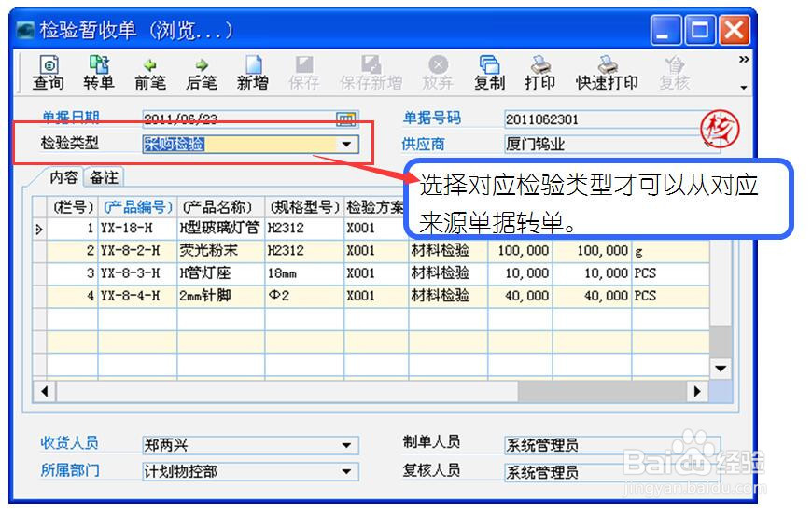Screen dimensions: 812x516
Task: Click the 产品编号 column header
Action: tap(138, 207)
